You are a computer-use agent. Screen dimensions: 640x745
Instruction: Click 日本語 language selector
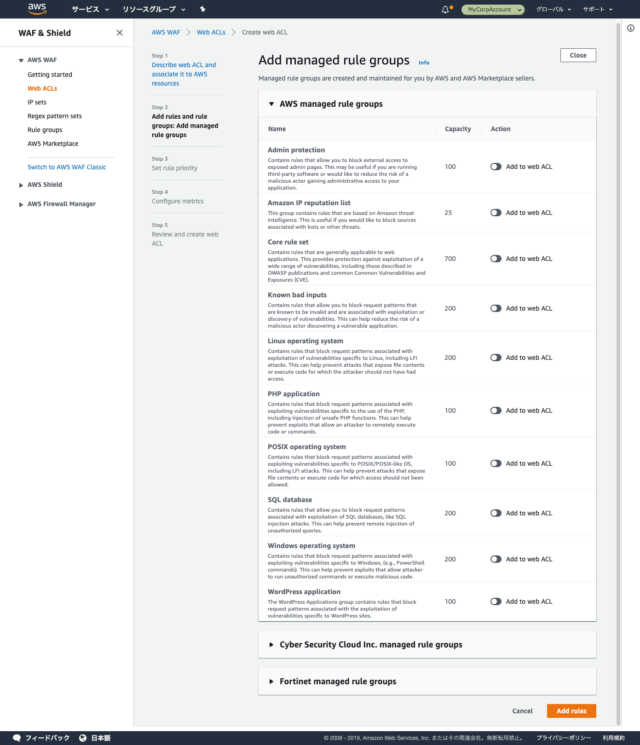101,737
